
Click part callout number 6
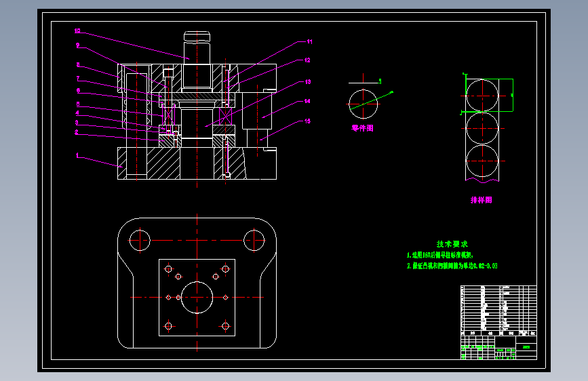point(78,90)
